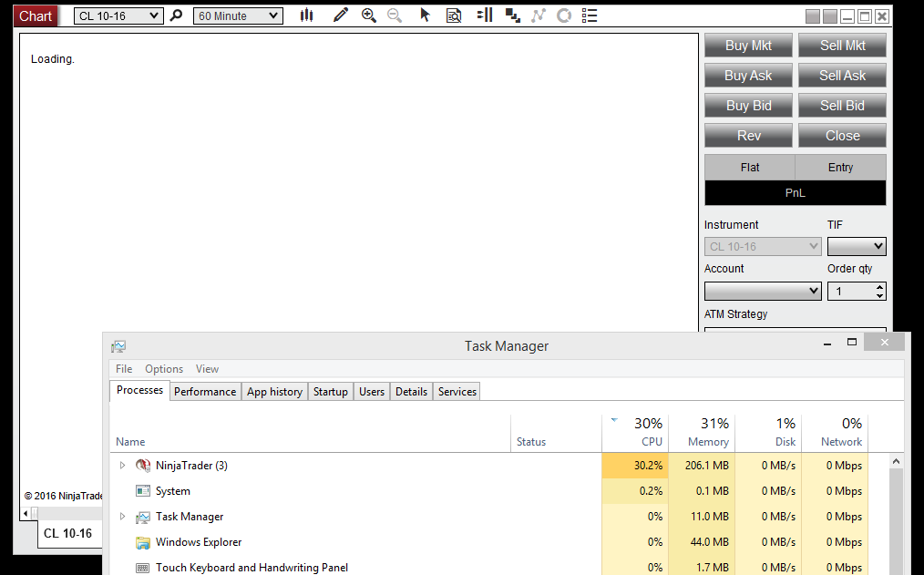Click the Touch Keyboard process icon
The width and height of the screenshot is (924, 575).
[x=142, y=568]
